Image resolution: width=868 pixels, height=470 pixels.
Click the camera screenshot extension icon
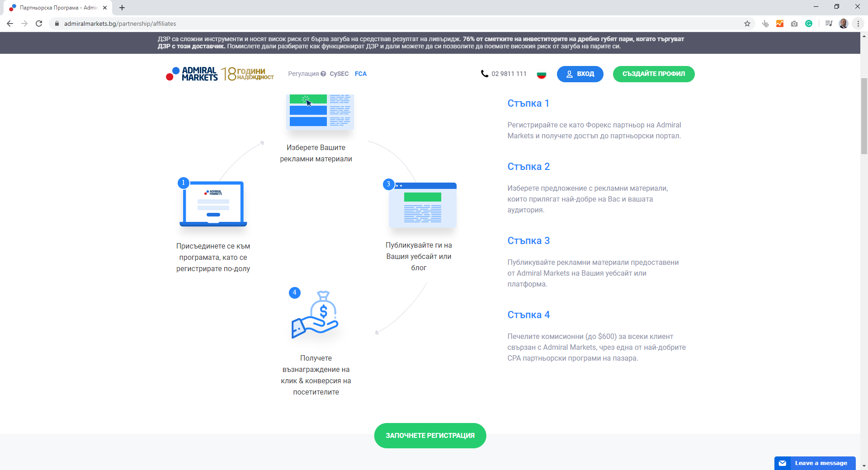[x=794, y=23]
